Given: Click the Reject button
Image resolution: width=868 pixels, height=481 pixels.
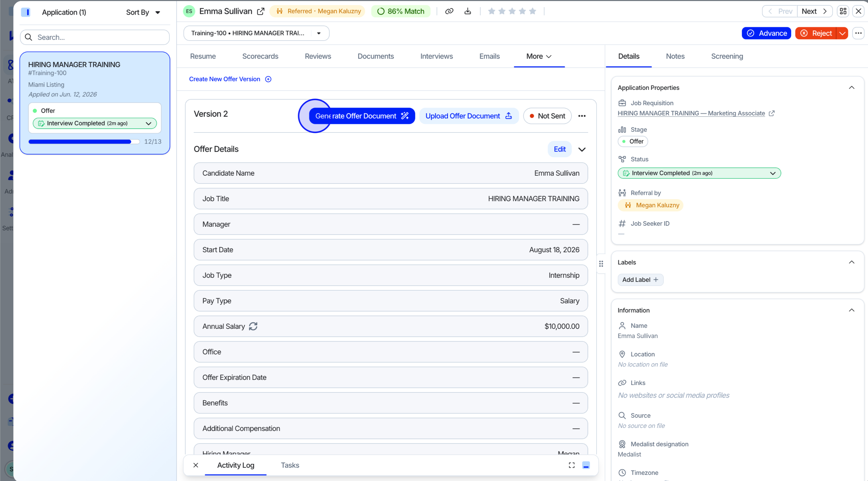Looking at the screenshot, I should pos(816,33).
